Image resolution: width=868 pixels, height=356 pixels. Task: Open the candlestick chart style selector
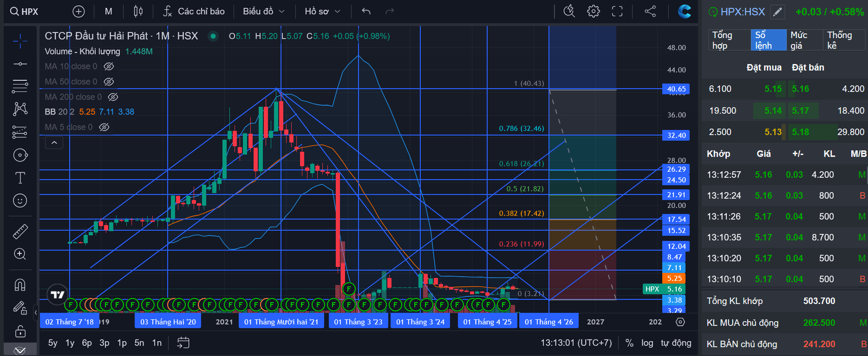[138, 12]
